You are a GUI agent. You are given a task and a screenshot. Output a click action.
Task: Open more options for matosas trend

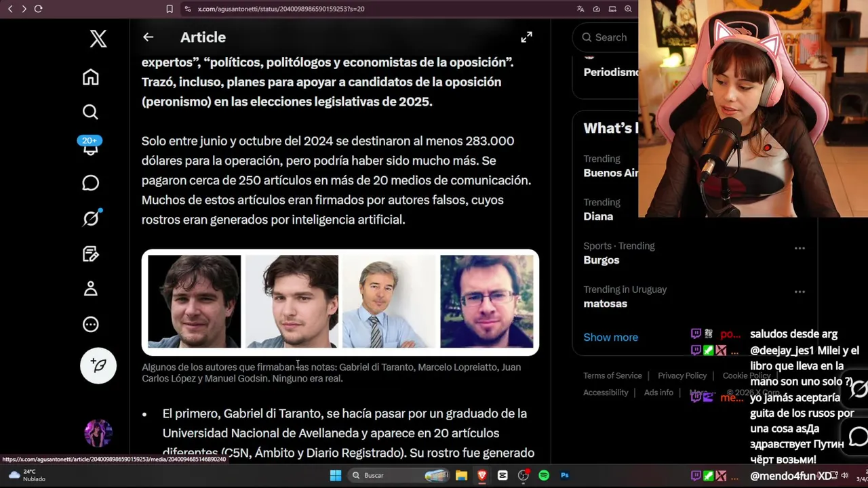800,291
